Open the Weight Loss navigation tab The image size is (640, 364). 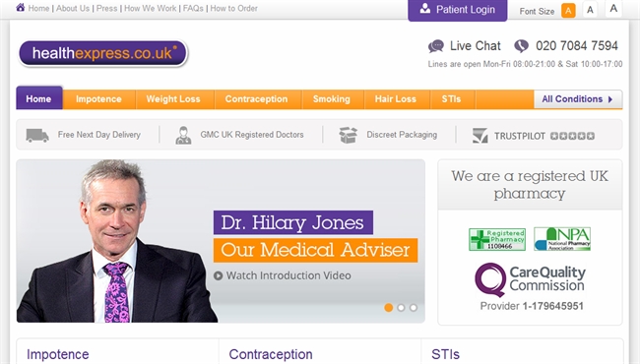click(173, 99)
